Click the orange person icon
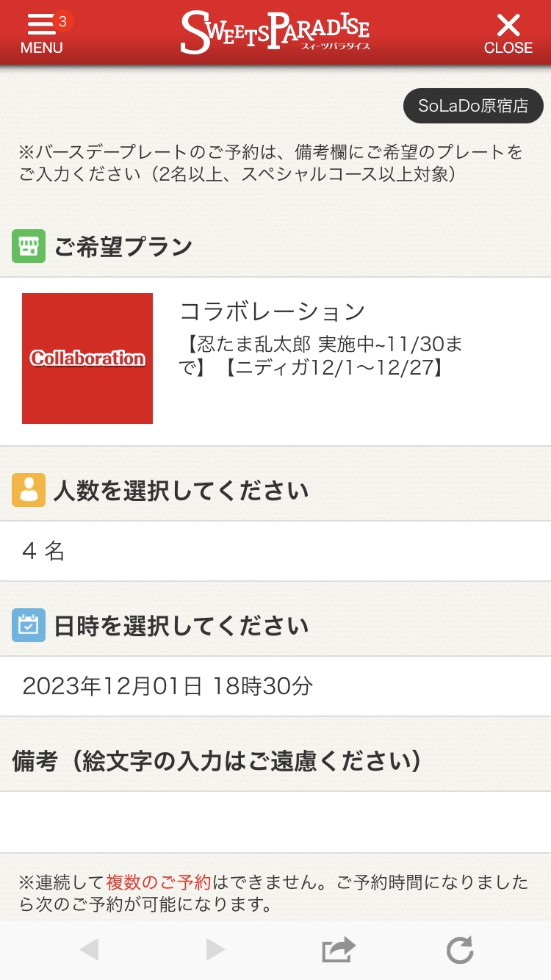This screenshot has height=980, width=551. (29, 490)
